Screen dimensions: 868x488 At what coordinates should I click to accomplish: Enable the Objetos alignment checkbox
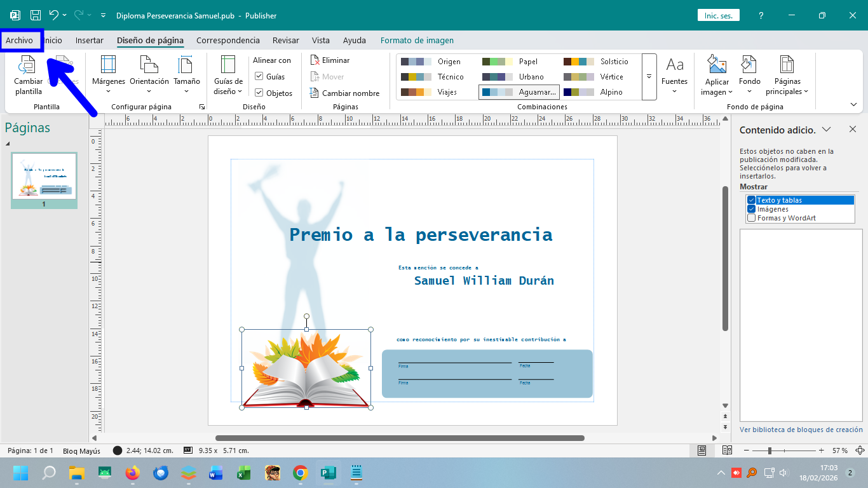pyautogui.click(x=259, y=92)
